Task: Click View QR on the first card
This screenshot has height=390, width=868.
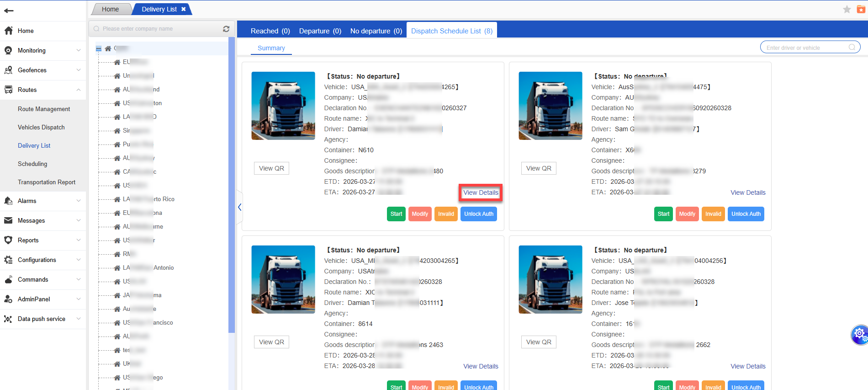Action: [x=271, y=168]
